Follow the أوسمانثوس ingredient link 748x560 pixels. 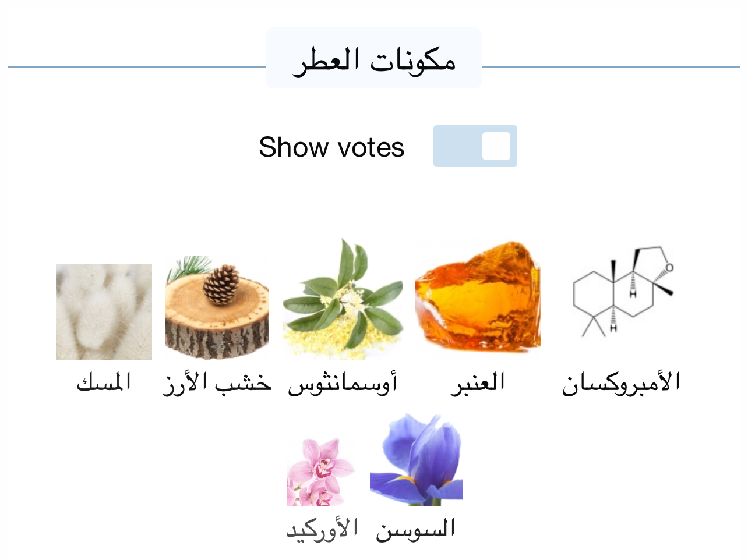point(343,384)
